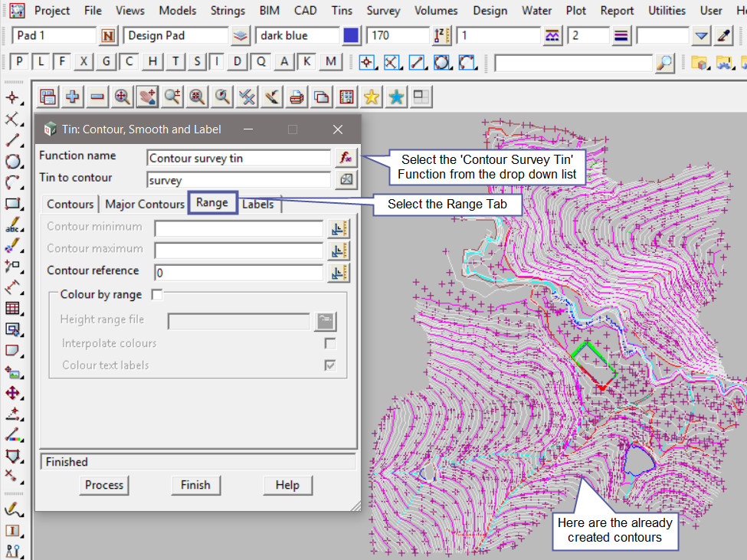
Task: Click the dark blue colour swatch
Action: pyautogui.click(x=351, y=36)
